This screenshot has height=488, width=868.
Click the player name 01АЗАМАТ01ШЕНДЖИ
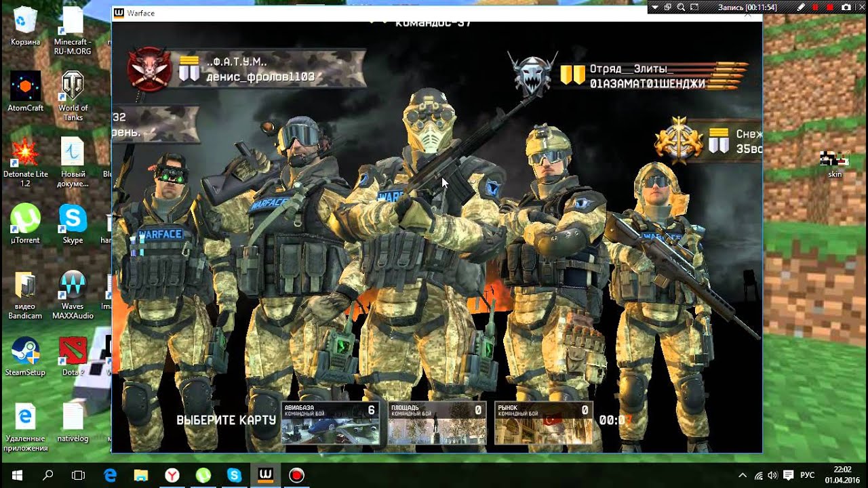[x=648, y=84]
